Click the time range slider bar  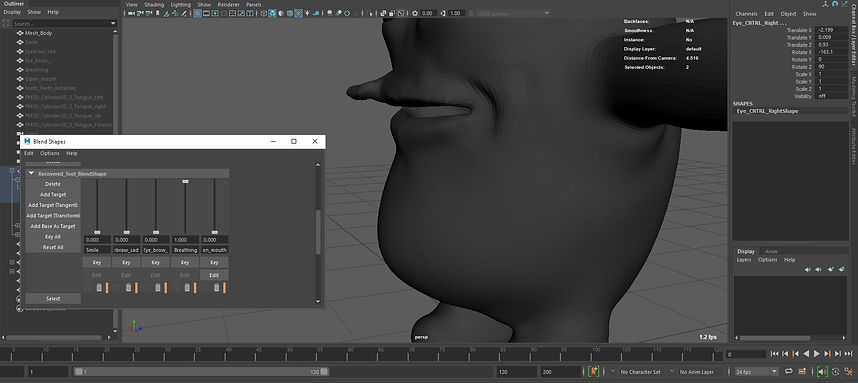[201, 372]
